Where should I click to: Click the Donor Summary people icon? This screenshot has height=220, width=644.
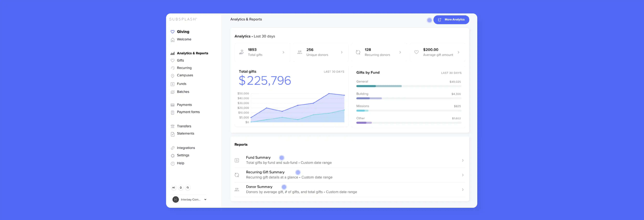tap(237, 190)
